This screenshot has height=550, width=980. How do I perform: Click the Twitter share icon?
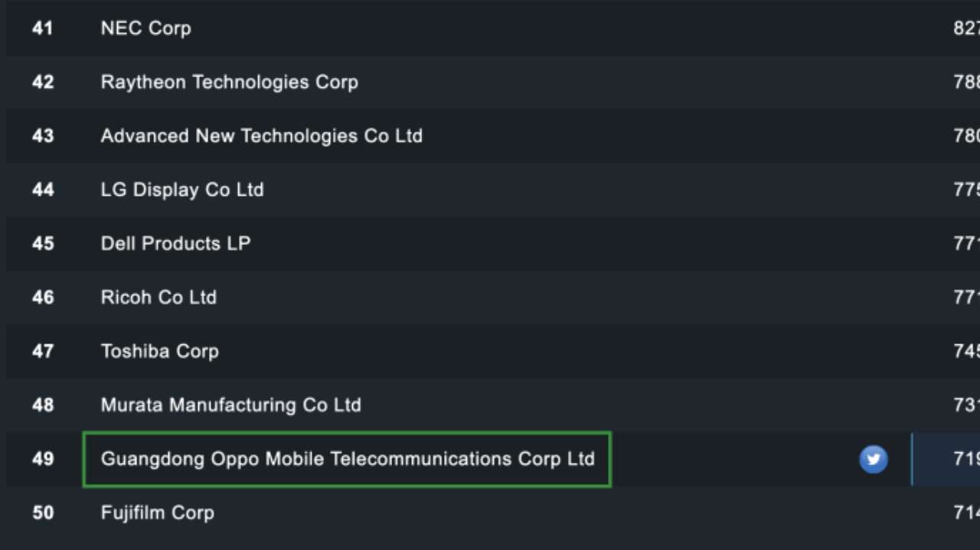click(874, 459)
